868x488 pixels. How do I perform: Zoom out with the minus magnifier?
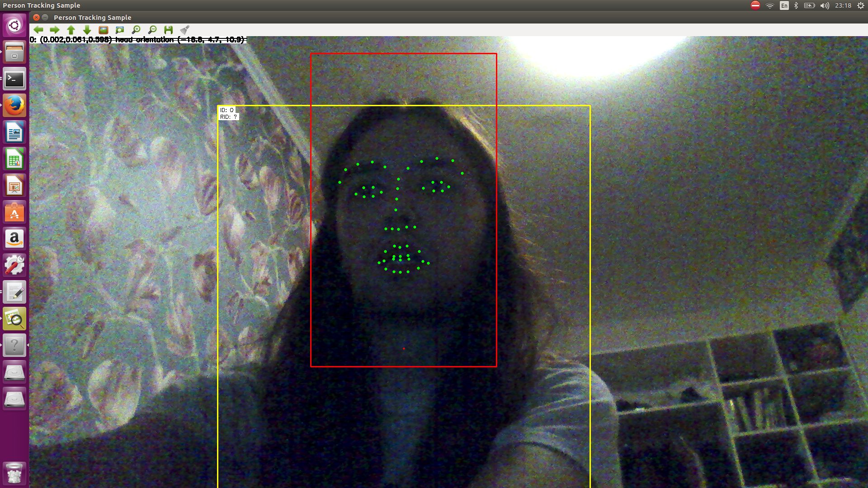tap(152, 30)
